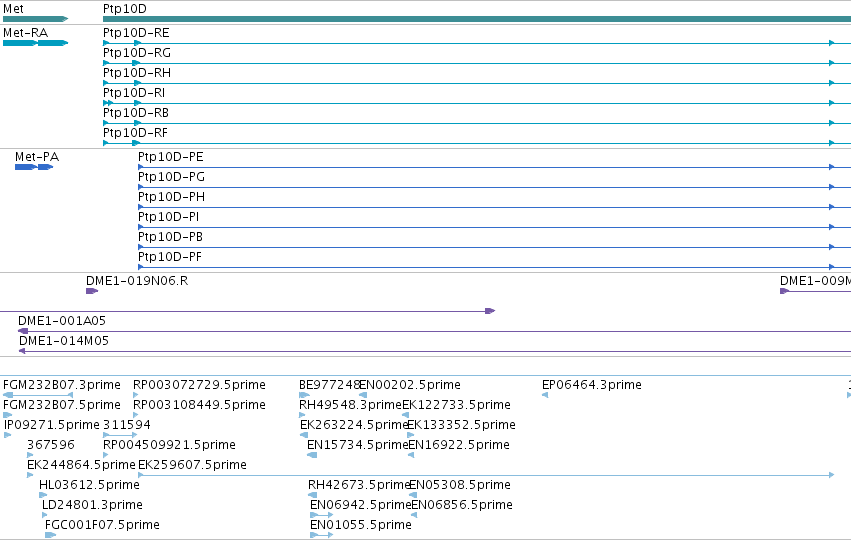Click the EK133352.5prime EST label
The height and width of the screenshot is (540, 851).
(x=461, y=425)
